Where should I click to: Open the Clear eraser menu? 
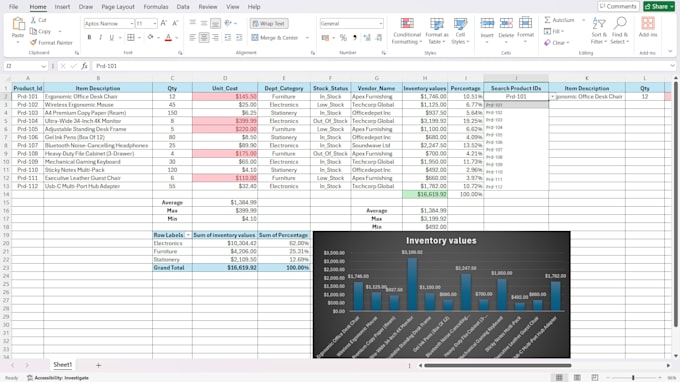(x=556, y=42)
